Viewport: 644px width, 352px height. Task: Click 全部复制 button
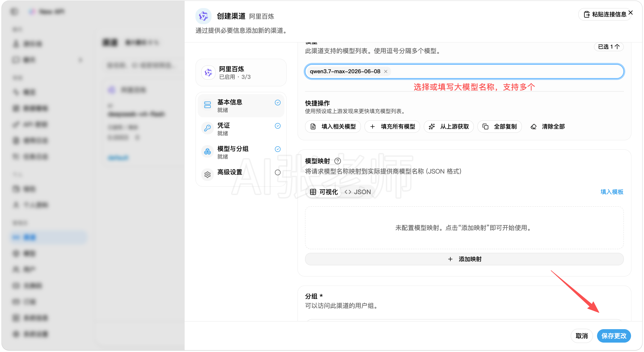(x=499, y=127)
